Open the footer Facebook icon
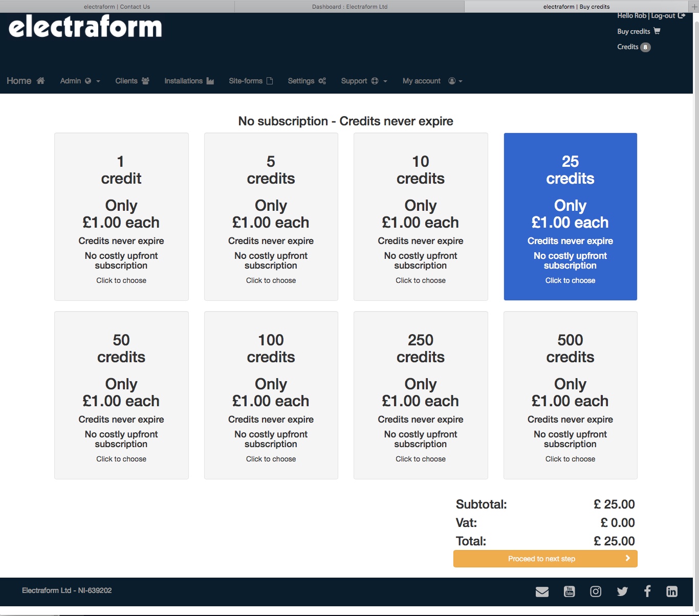699x616 pixels. (647, 591)
